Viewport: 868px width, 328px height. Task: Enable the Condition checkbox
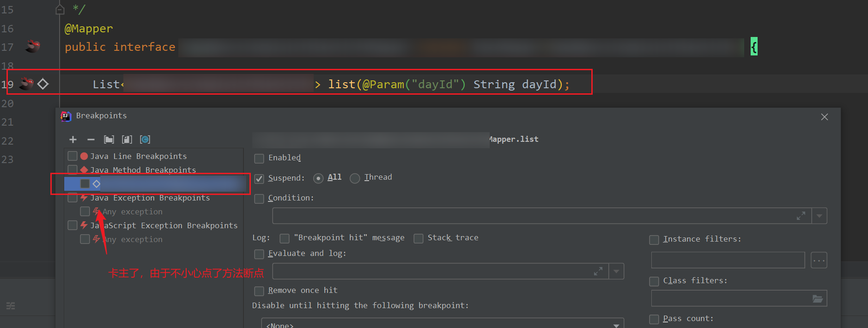click(x=259, y=199)
